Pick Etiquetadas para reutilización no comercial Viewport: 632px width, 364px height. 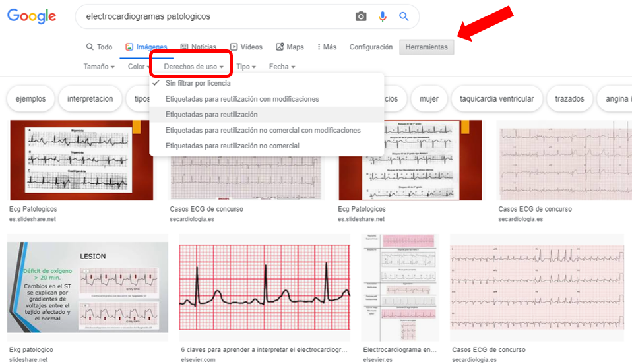267,146
